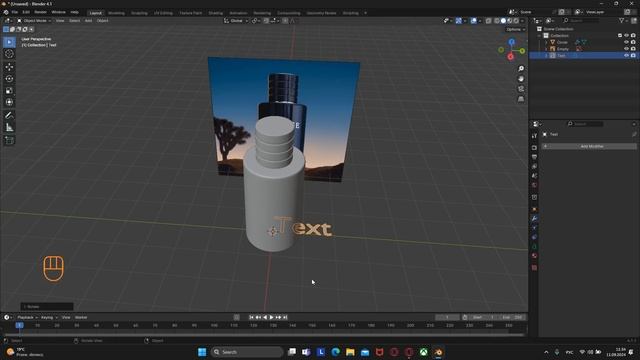Open the Texture properties checker tab
This screenshot has width=640, height=360.
coord(534,268)
